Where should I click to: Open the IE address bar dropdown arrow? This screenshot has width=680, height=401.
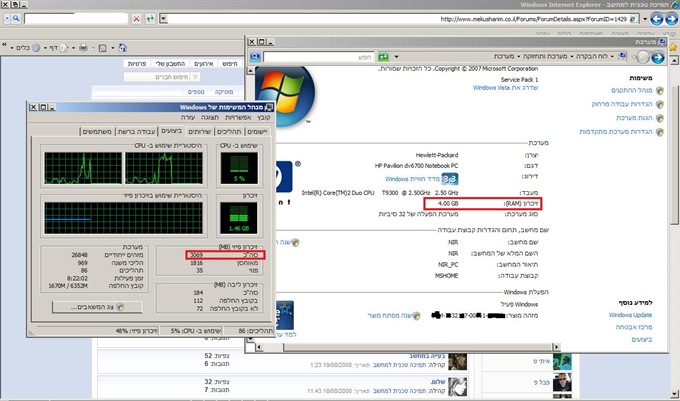167,19
